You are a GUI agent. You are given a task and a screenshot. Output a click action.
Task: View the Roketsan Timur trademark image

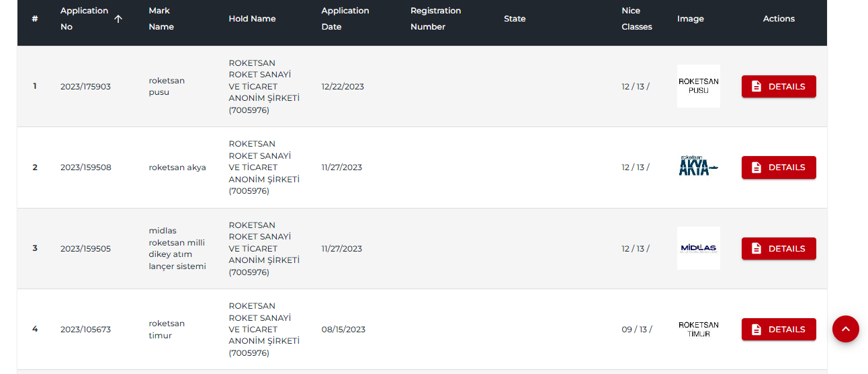click(x=698, y=329)
